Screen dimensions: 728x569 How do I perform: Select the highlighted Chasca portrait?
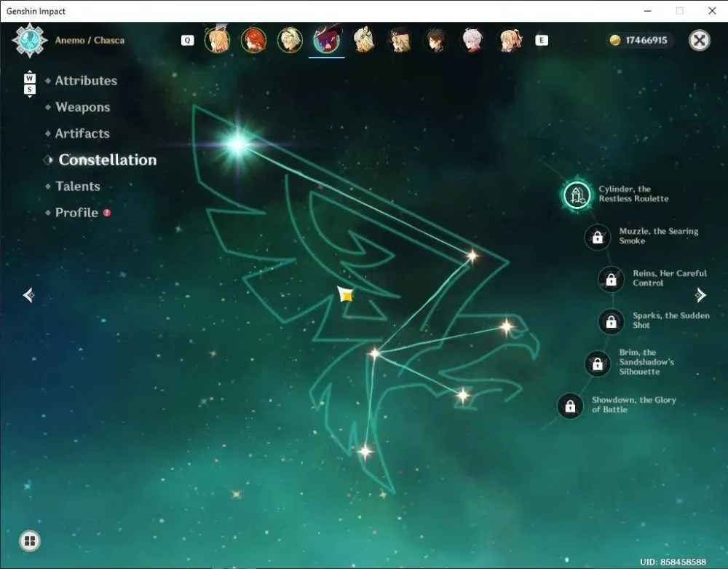click(x=326, y=40)
